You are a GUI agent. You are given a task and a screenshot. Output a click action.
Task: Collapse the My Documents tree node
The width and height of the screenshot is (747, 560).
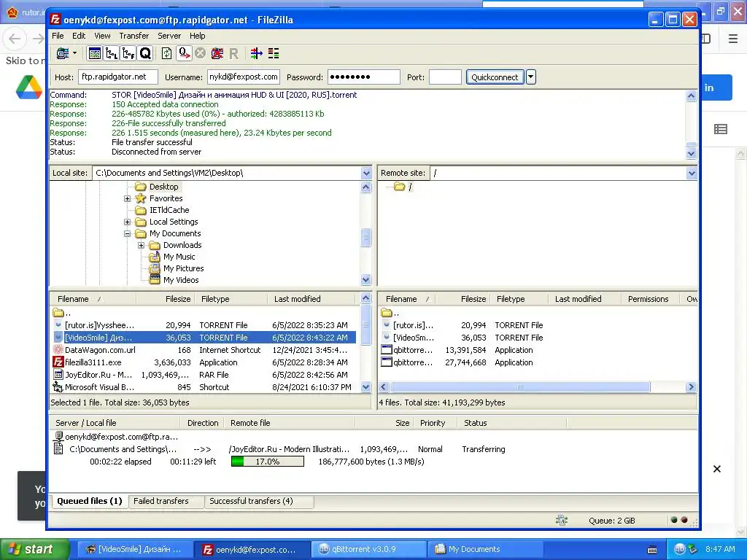click(127, 233)
